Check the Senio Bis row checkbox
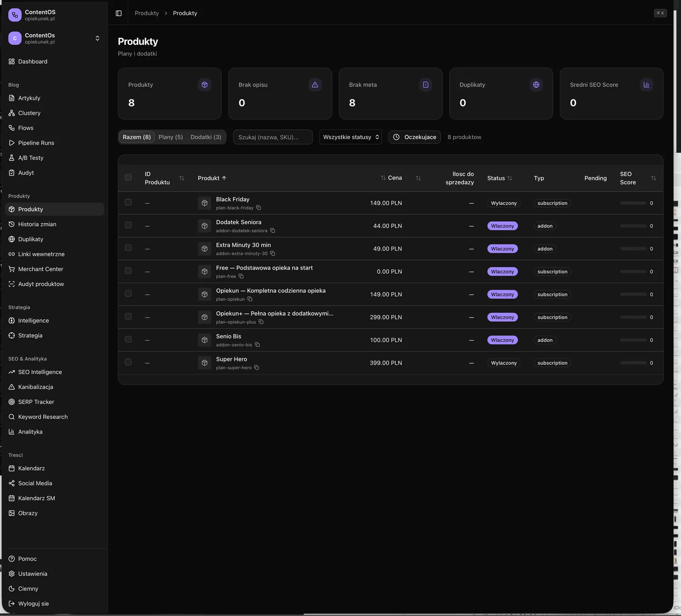Image resolution: width=681 pixels, height=616 pixels. point(128,339)
